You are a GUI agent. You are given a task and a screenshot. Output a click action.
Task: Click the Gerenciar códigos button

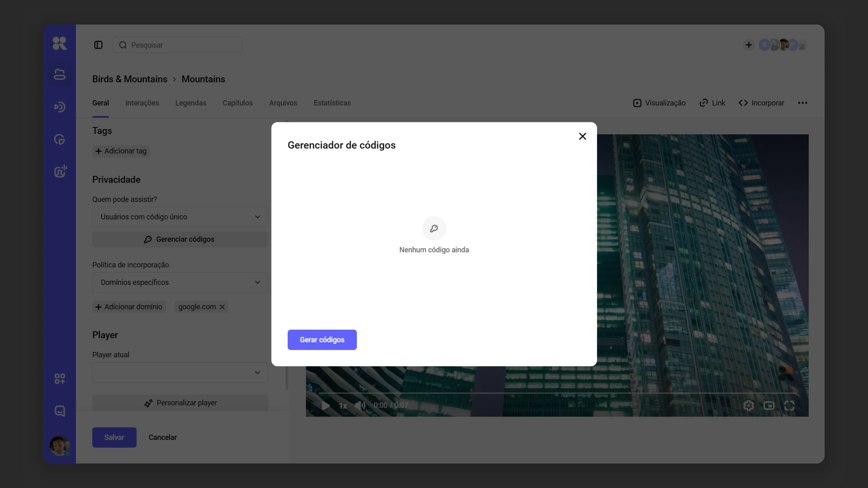pyautogui.click(x=180, y=239)
